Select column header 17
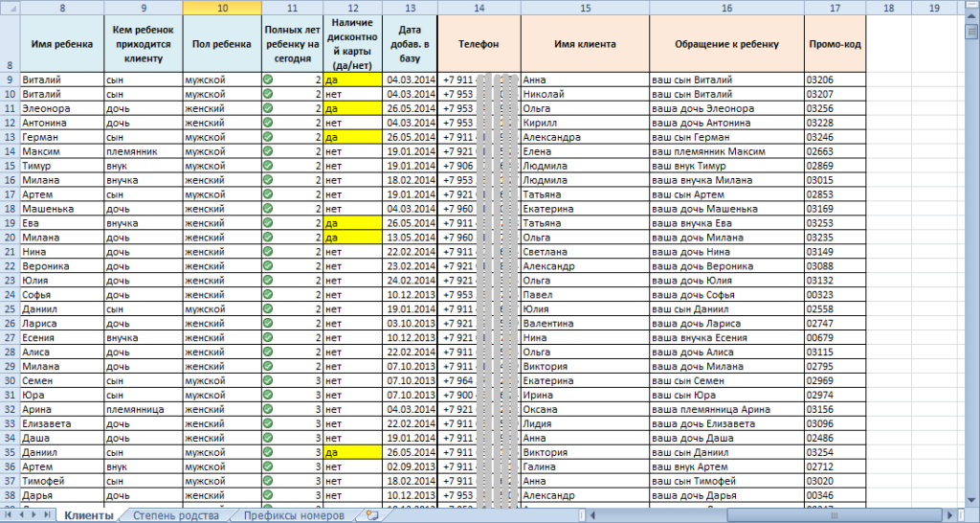Screen dimensions: 980x523 point(835,8)
